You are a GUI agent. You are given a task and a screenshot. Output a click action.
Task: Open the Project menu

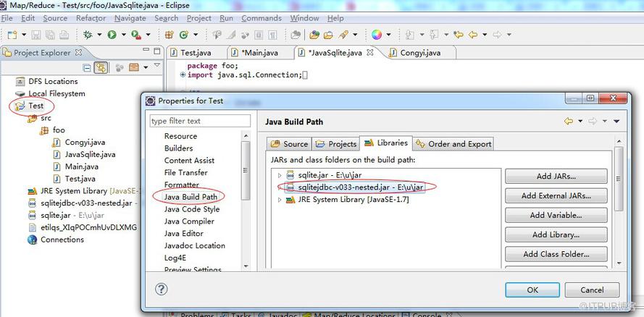(x=198, y=18)
